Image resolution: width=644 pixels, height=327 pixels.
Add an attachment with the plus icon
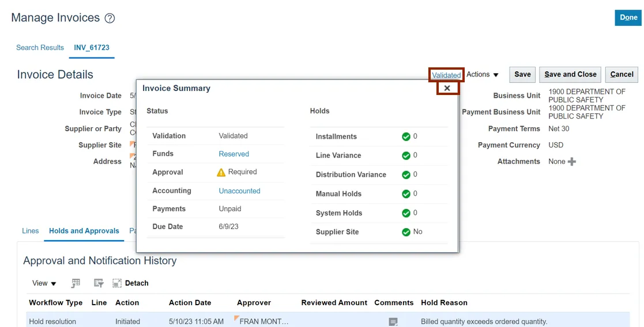(572, 162)
